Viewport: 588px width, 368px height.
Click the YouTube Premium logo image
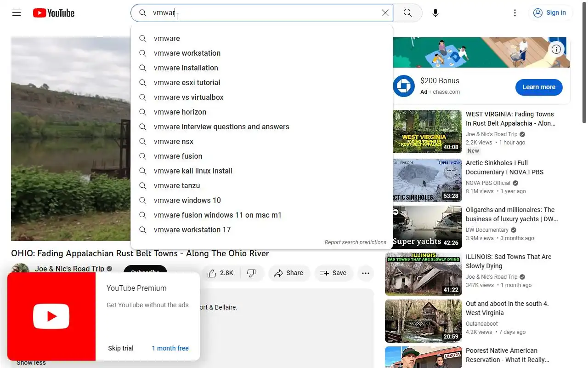51,316
